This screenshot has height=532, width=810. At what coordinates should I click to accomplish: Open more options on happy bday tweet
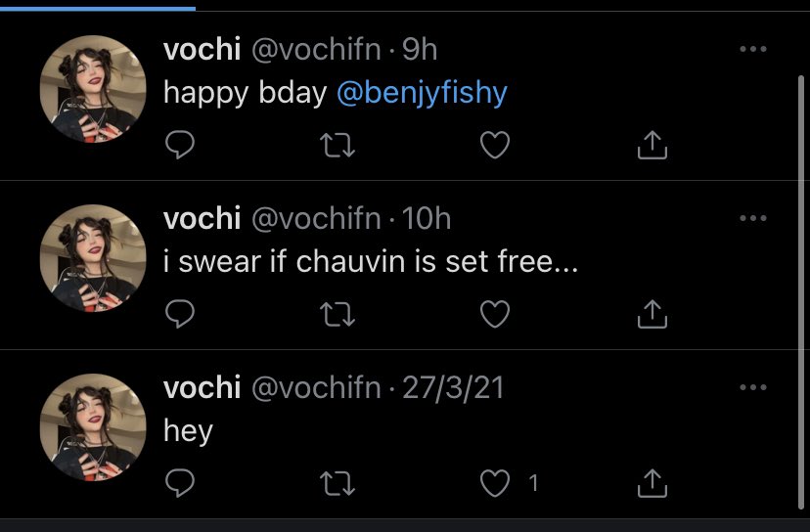click(752, 50)
